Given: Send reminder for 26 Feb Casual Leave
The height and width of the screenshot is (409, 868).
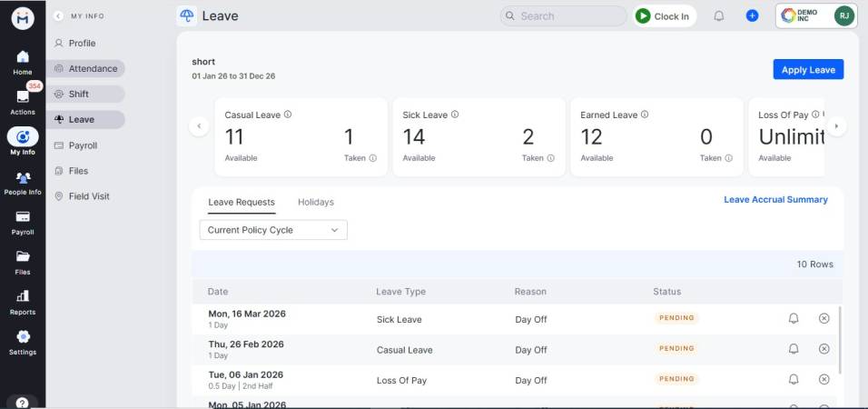Looking at the screenshot, I should pyautogui.click(x=793, y=349).
